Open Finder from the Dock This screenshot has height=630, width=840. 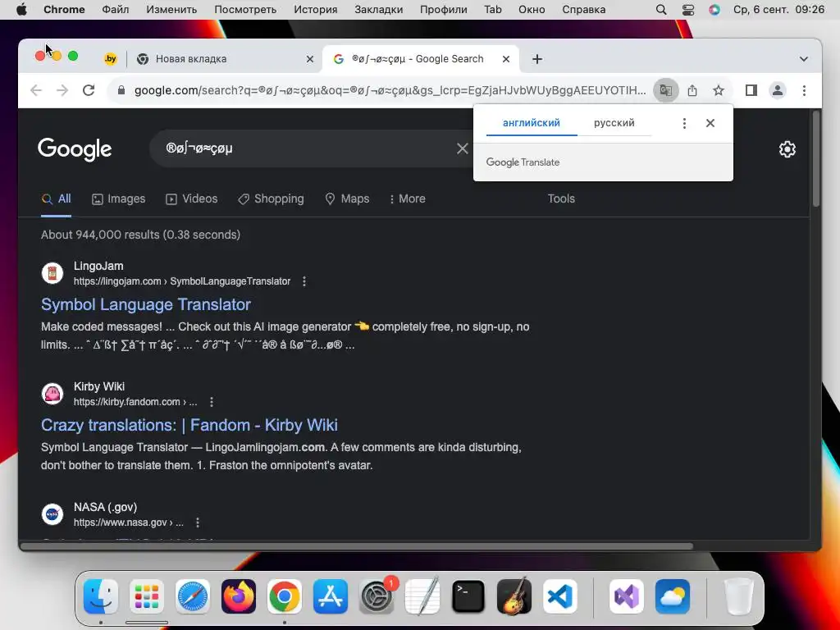pos(101,596)
